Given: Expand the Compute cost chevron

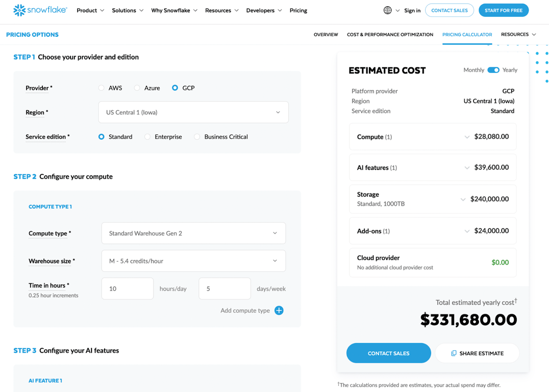Looking at the screenshot, I should click(x=467, y=137).
